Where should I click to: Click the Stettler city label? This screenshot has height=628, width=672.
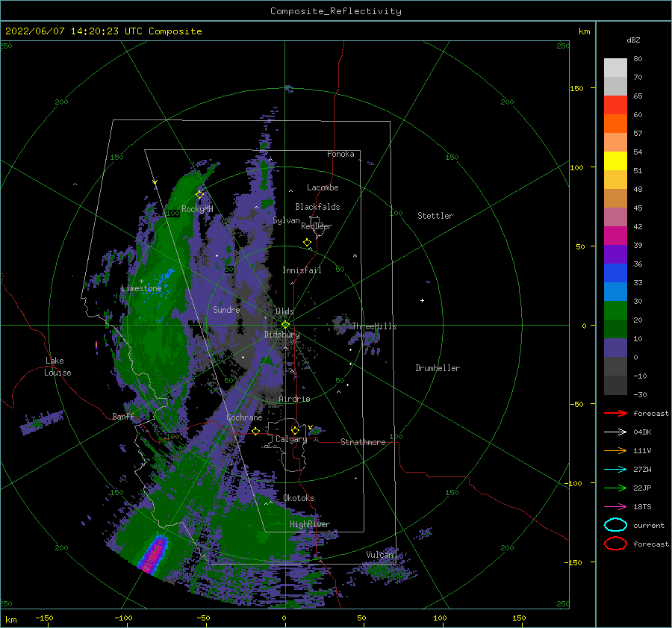[x=435, y=216]
